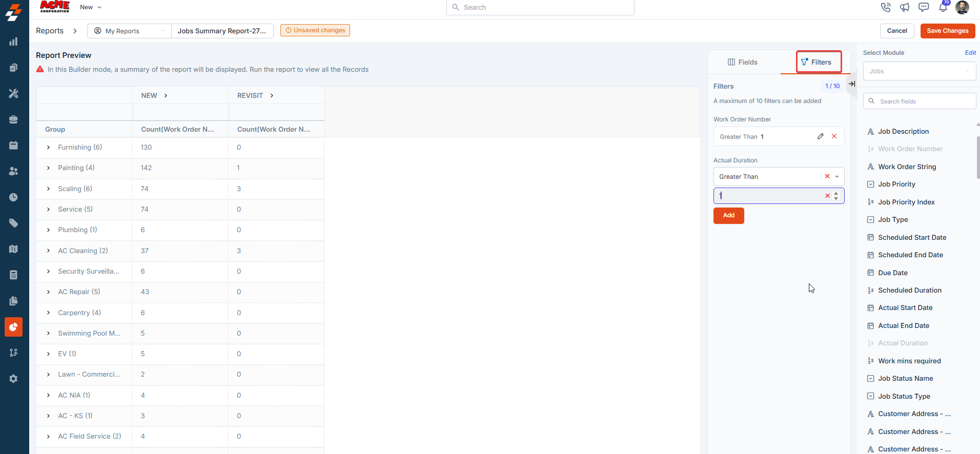Screen dimensions: 980x454
Task: Click the phone call icon in header
Action: pyautogui.click(x=886, y=7)
